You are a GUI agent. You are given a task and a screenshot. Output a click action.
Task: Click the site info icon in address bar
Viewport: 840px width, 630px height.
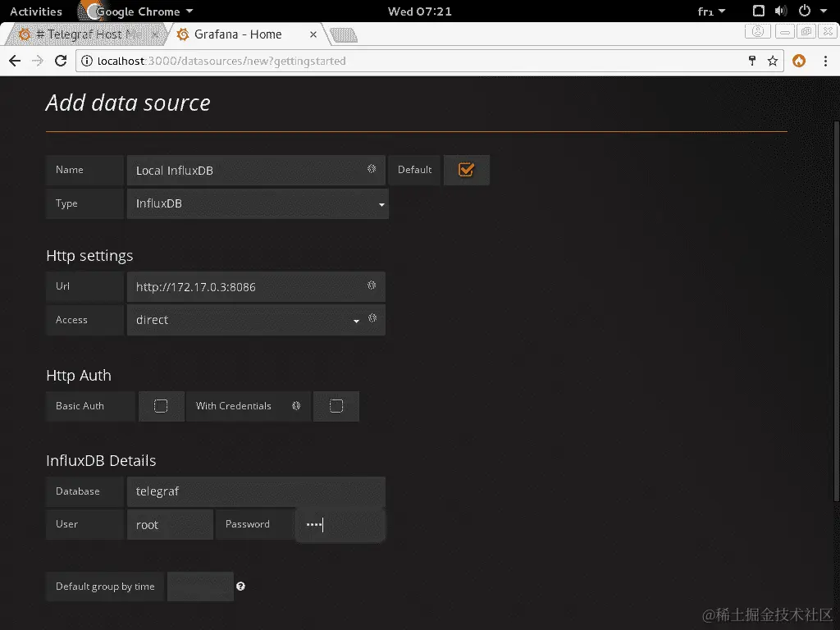tap(86, 61)
